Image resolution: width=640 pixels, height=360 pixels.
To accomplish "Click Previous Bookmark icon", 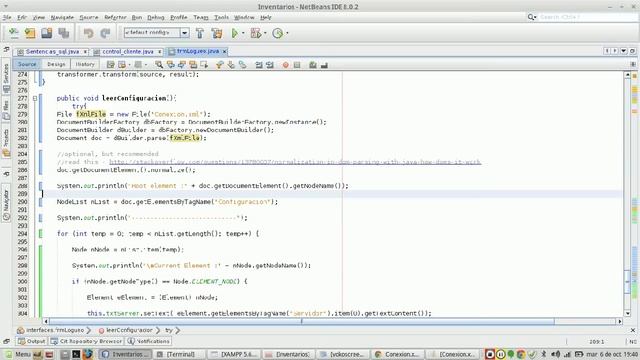I will pos(220,65).
